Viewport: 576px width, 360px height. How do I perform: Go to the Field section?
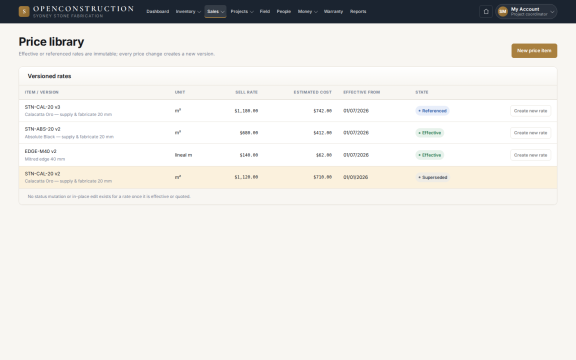coord(264,11)
